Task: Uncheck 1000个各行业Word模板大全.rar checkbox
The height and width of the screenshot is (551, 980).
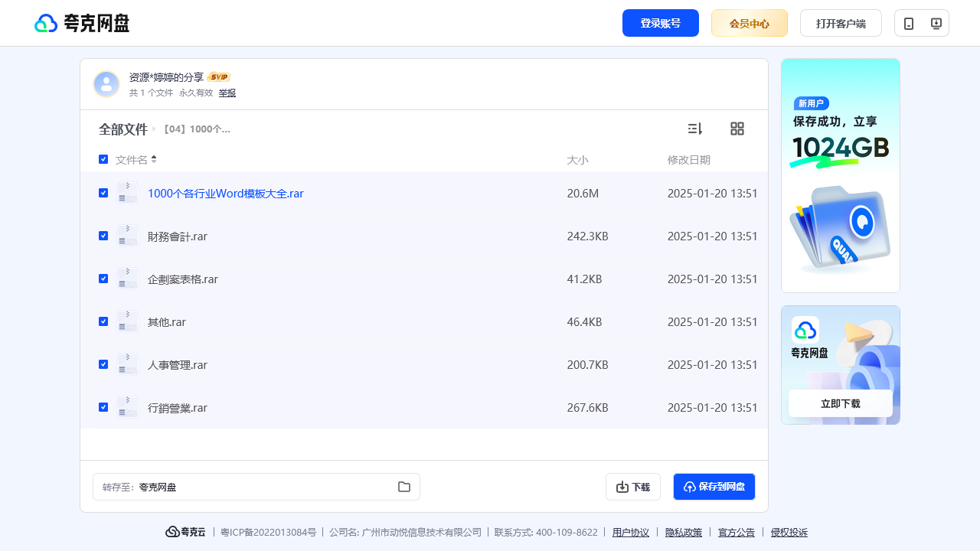Action: click(x=103, y=193)
